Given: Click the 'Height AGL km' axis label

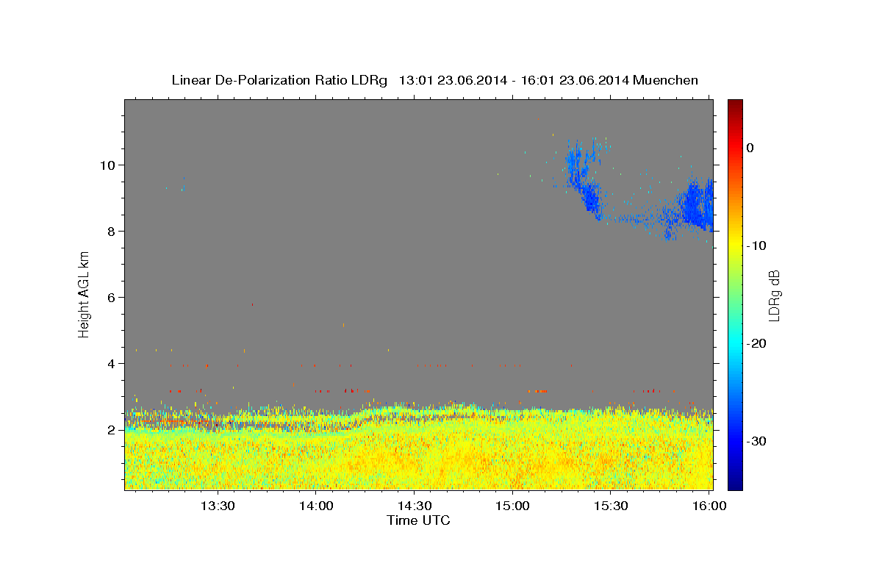Looking at the screenshot, I should pos(84,294).
